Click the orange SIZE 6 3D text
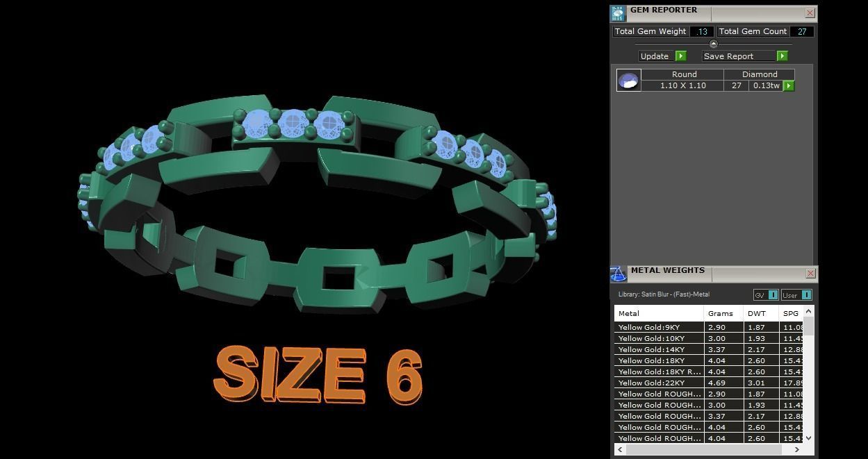 pyautogui.click(x=318, y=376)
